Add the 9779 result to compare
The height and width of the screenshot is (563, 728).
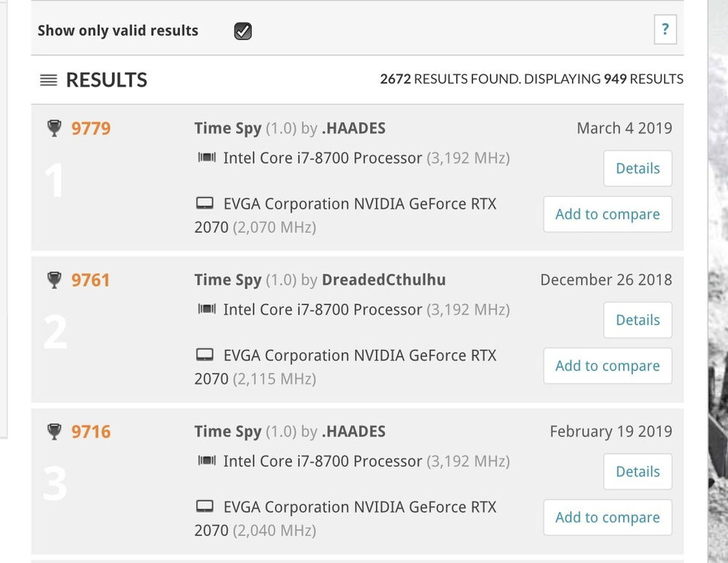(607, 214)
